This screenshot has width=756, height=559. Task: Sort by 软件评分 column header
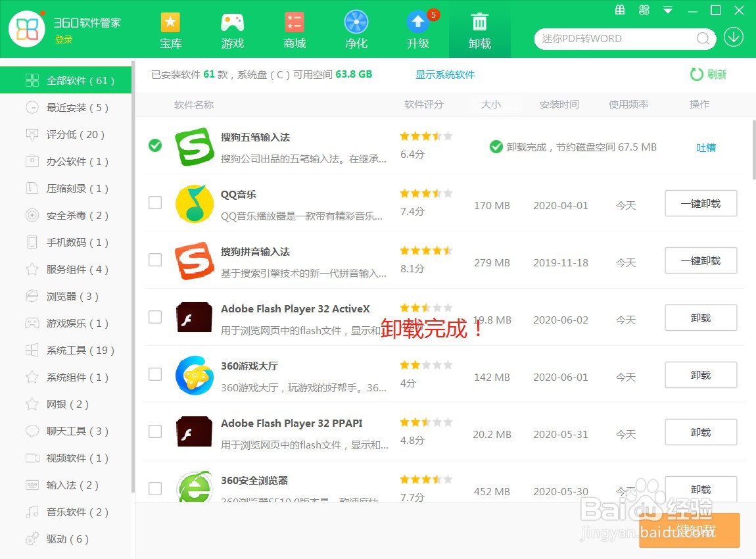(x=424, y=104)
